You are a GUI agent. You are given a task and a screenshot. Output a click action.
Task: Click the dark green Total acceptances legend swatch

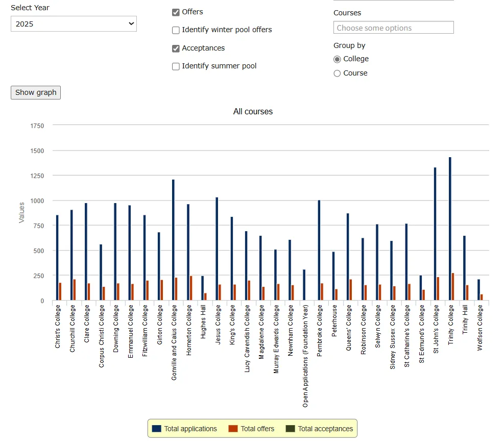pos(290,429)
